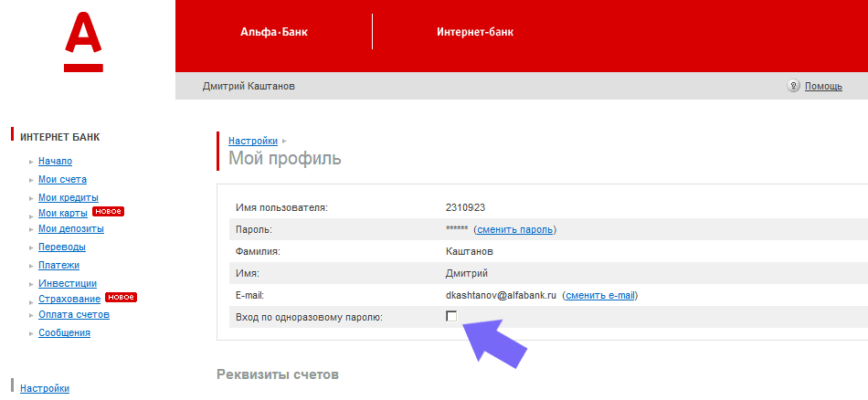Click the surname value Каштанов
The width and height of the screenshot is (868, 400).
(470, 252)
